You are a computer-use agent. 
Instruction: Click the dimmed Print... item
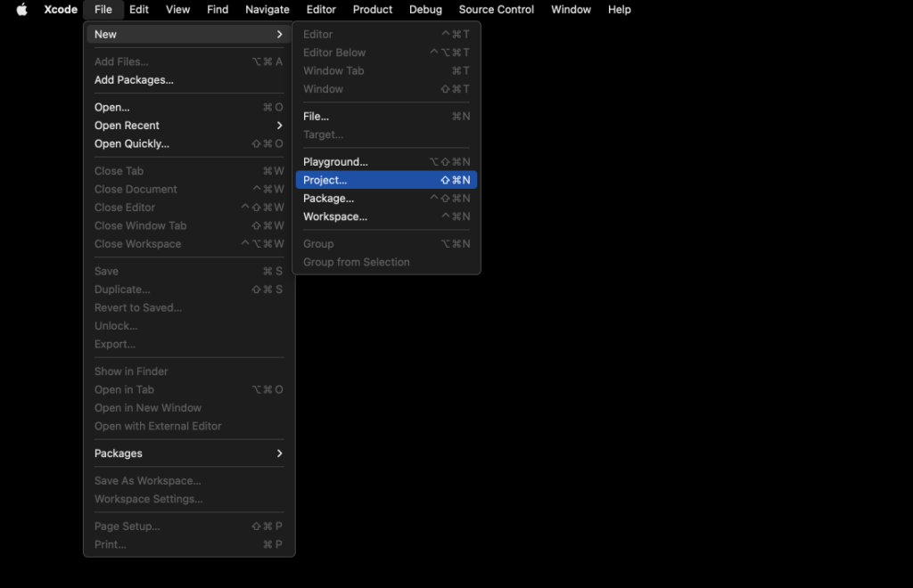point(189,544)
